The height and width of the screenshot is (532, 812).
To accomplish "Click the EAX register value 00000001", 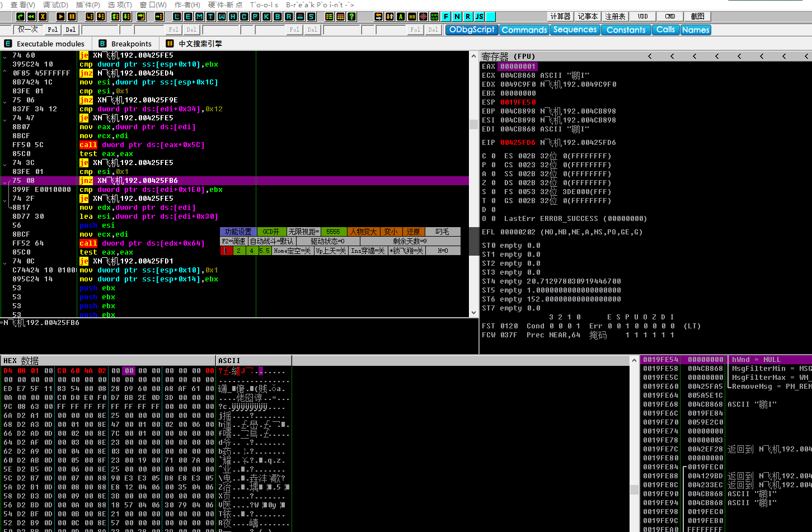I will [x=518, y=67].
